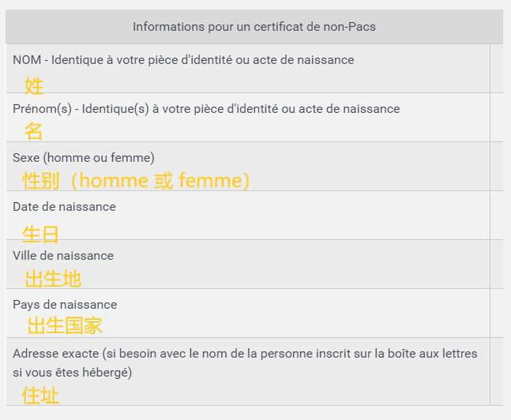Click the '住址' annotation under Adresse exacte
Viewport: 511px width, 420px height.
pyautogui.click(x=40, y=396)
